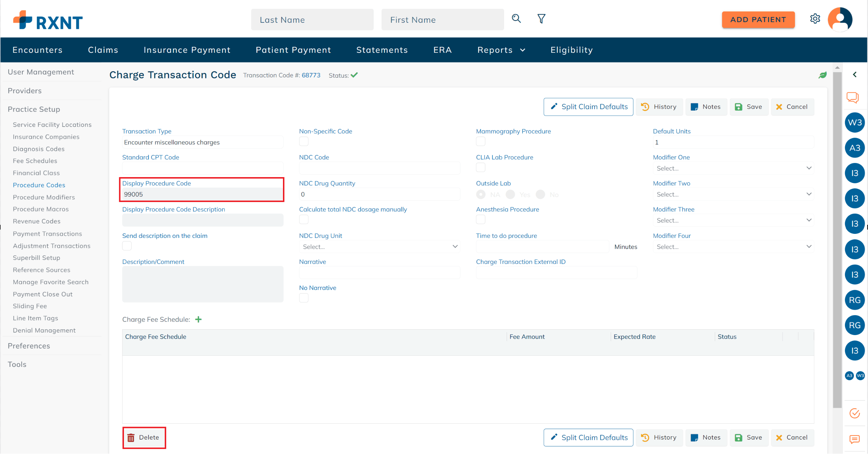Click the green leaf icon

[x=822, y=75]
